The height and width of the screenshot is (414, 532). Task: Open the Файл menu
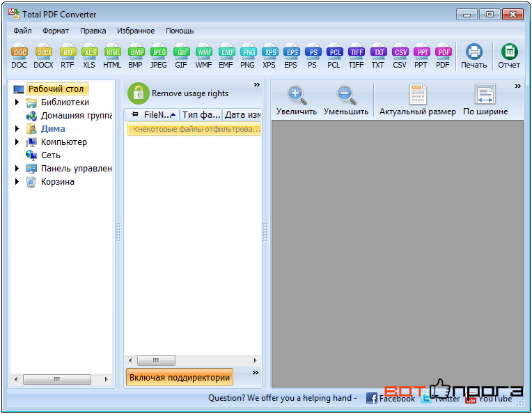(22, 31)
